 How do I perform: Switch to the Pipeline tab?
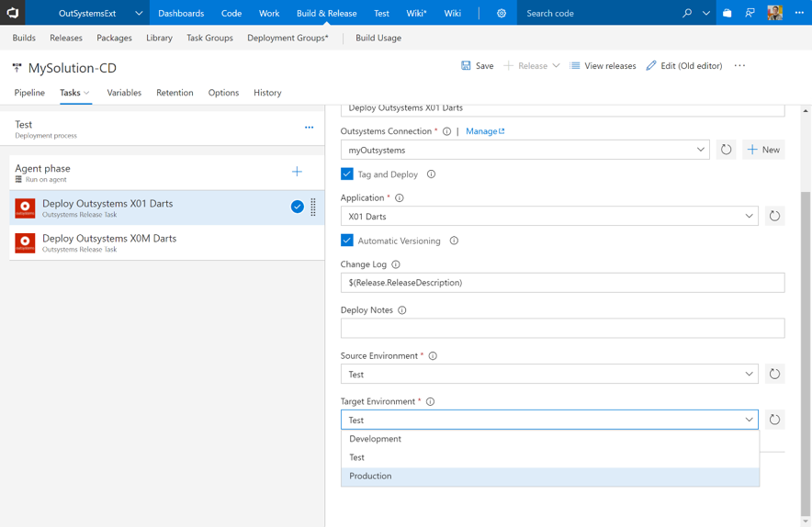29,93
